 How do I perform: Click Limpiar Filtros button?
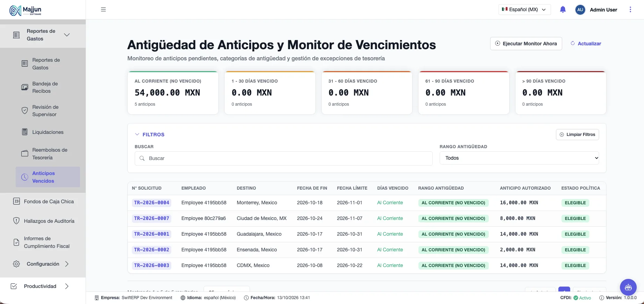coord(578,135)
